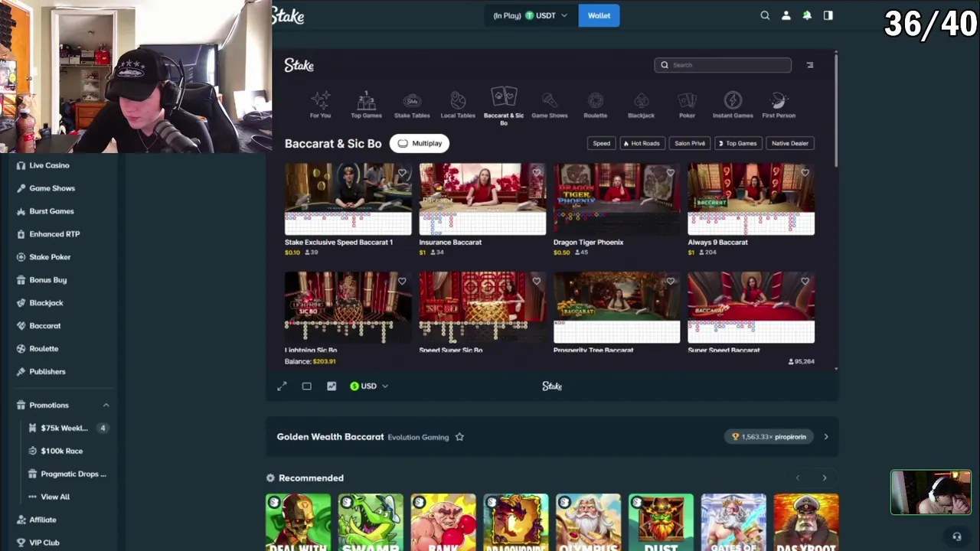This screenshot has width=980, height=551.
Task: Open the Dragon Tiger Phoenix thumbnail
Action: [x=616, y=199]
